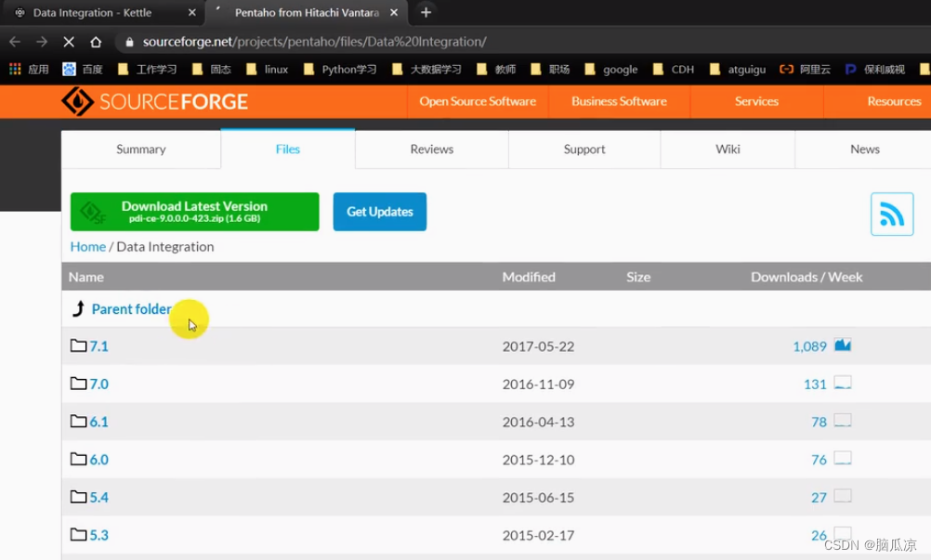Screen dimensions: 931x560
Task: Open the 固态 bookmark folder
Action: (212, 70)
